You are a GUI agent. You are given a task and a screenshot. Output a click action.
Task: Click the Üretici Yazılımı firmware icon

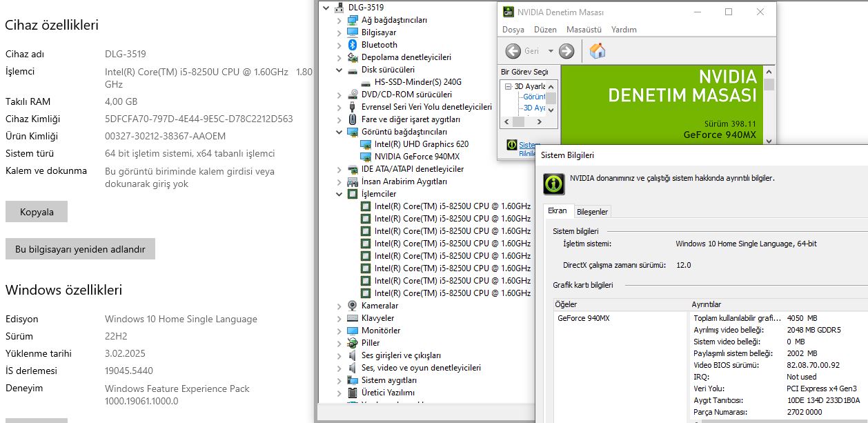pyautogui.click(x=353, y=393)
